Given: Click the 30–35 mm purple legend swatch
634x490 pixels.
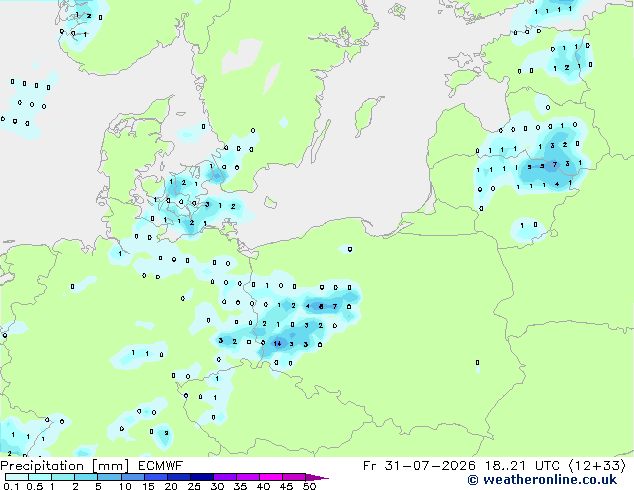Looking at the screenshot, I should pyautogui.click(x=225, y=477).
